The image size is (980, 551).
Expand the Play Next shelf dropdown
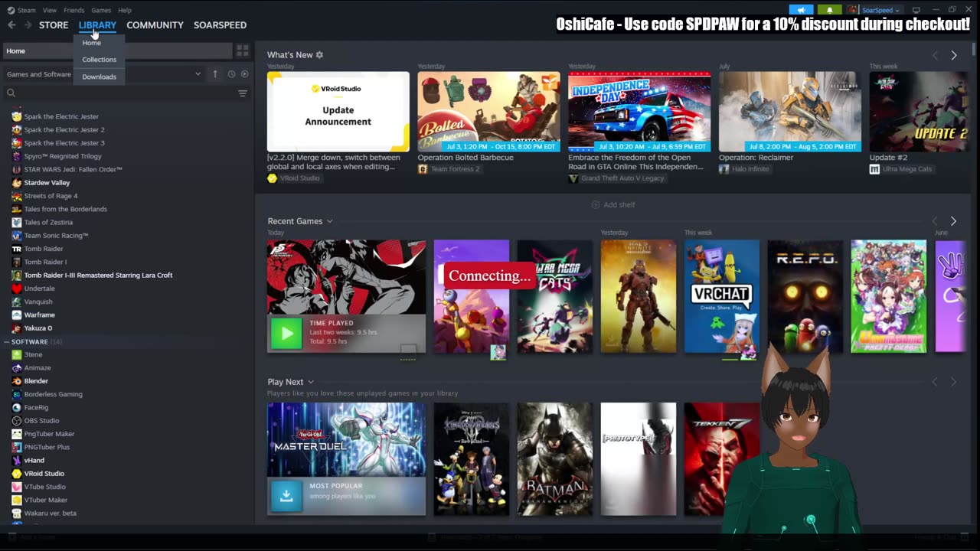coord(311,382)
